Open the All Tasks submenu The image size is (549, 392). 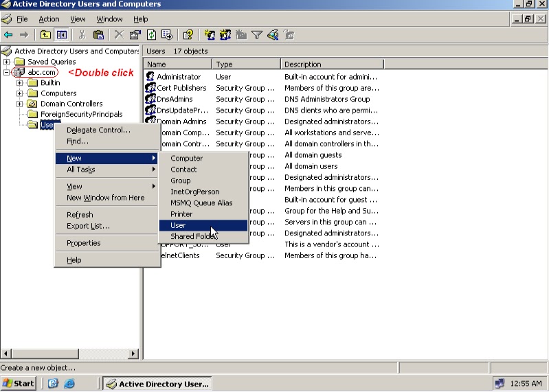tap(106, 170)
